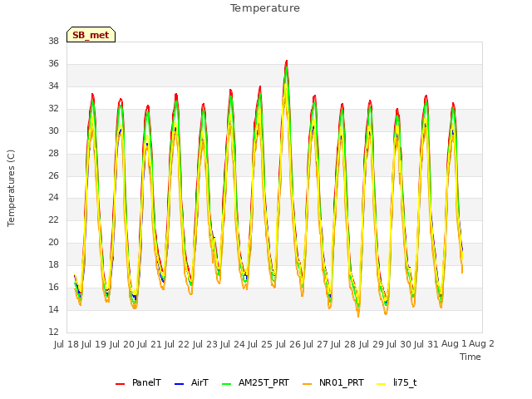Click the 30 y-axis tick label

click(x=53, y=131)
